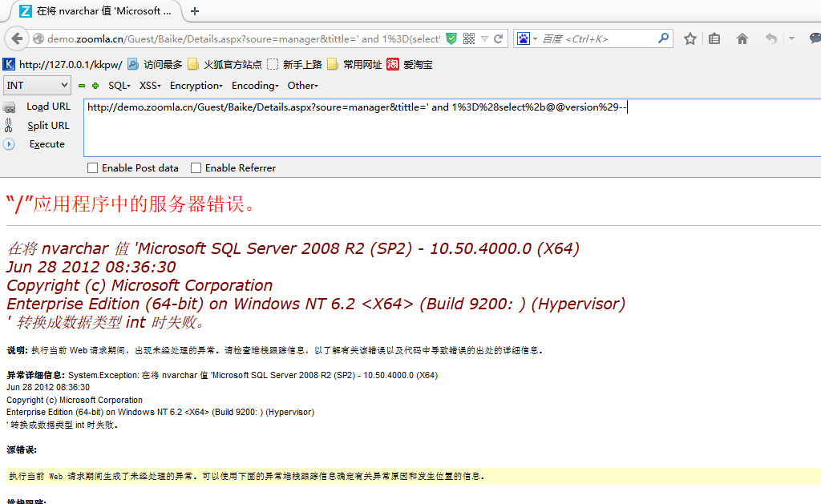Bookmark this page with the star icon
This screenshot has height=504, width=821.
coord(690,38)
